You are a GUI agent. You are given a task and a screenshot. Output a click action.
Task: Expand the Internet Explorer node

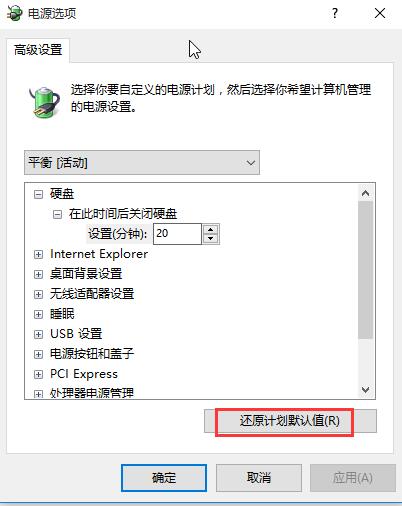[39, 254]
